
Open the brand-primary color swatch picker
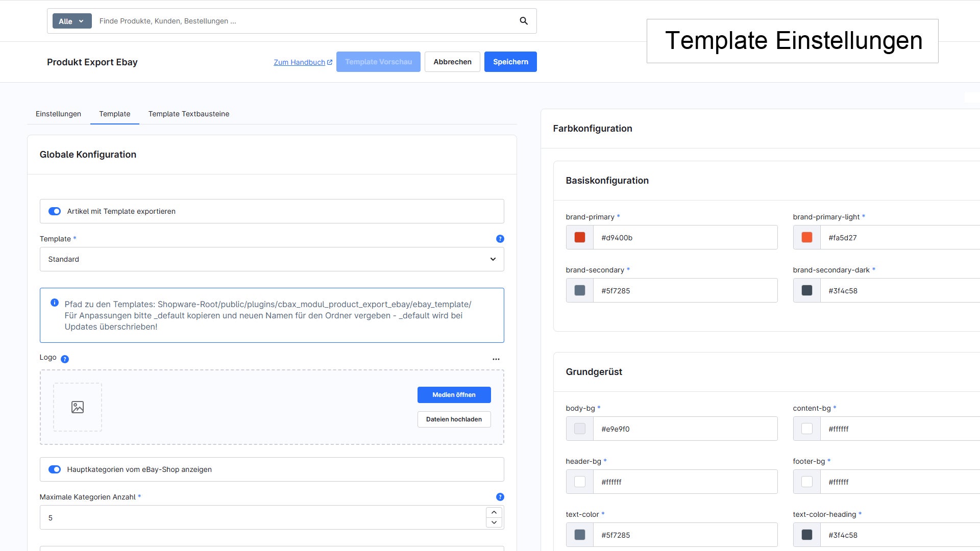click(580, 237)
